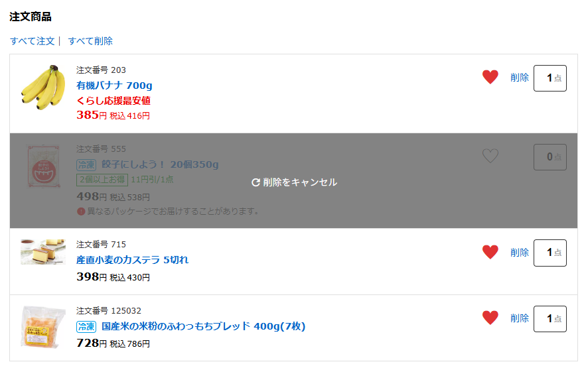Toggle favorite heart for 有機バナナ 700g
Viewport: 588px width, 372px height.
[x=490, y=77]
